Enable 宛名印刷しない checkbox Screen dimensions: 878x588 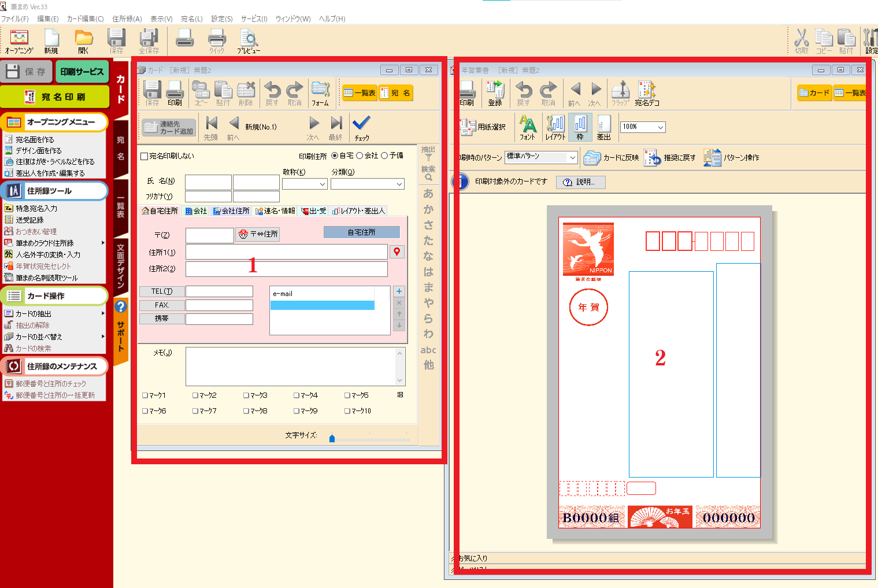point(145,156)
